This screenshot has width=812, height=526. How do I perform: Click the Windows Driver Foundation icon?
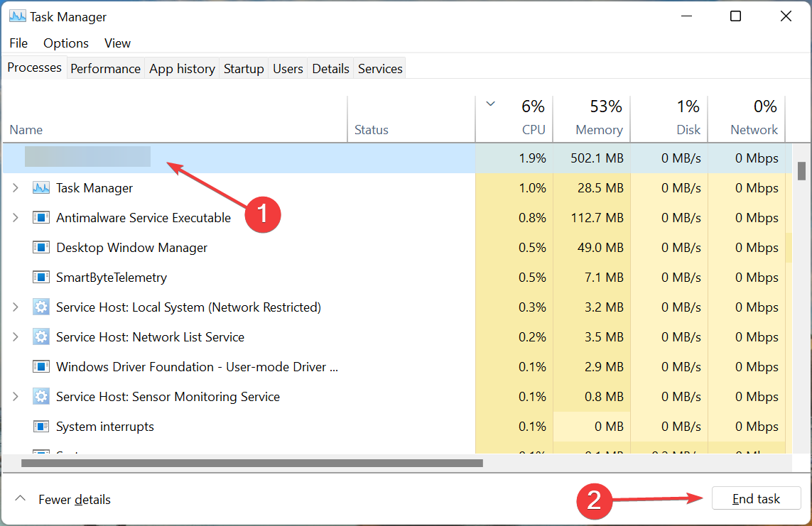coord(41,367)
